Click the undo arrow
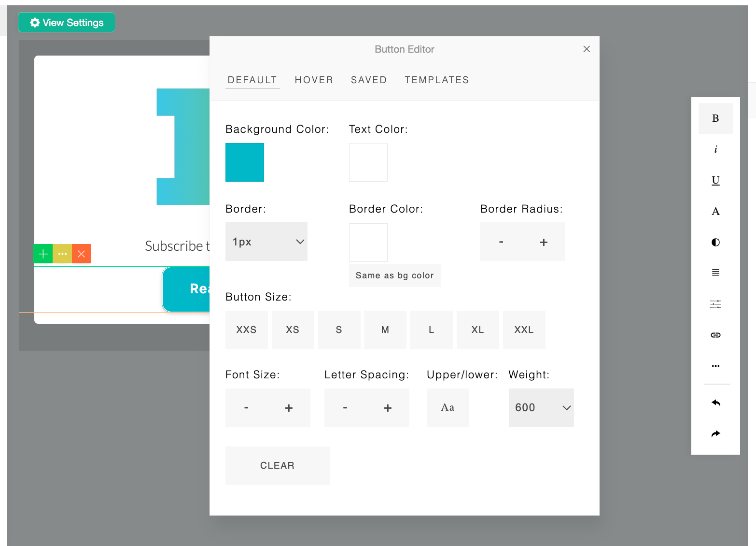Image resolution: width=756 pixels, height=546 pixels. (x=715, y=402)
